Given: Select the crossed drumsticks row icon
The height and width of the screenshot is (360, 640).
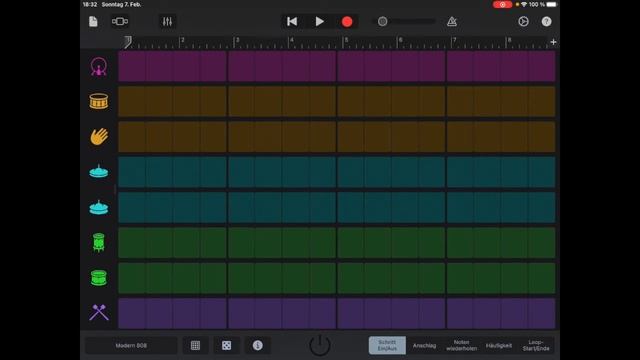Looking at the screenshot, I should 99,313.
